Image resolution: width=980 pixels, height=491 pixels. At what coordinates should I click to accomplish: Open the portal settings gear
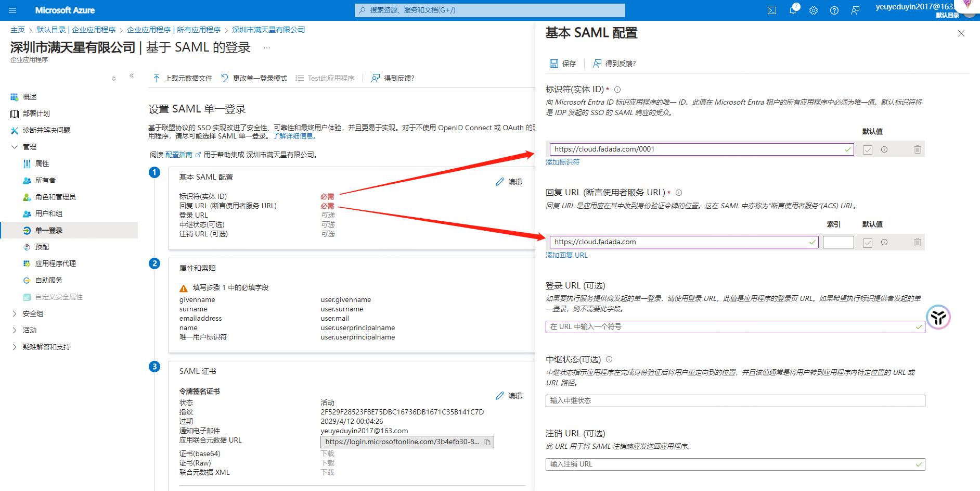coord(814,10)
